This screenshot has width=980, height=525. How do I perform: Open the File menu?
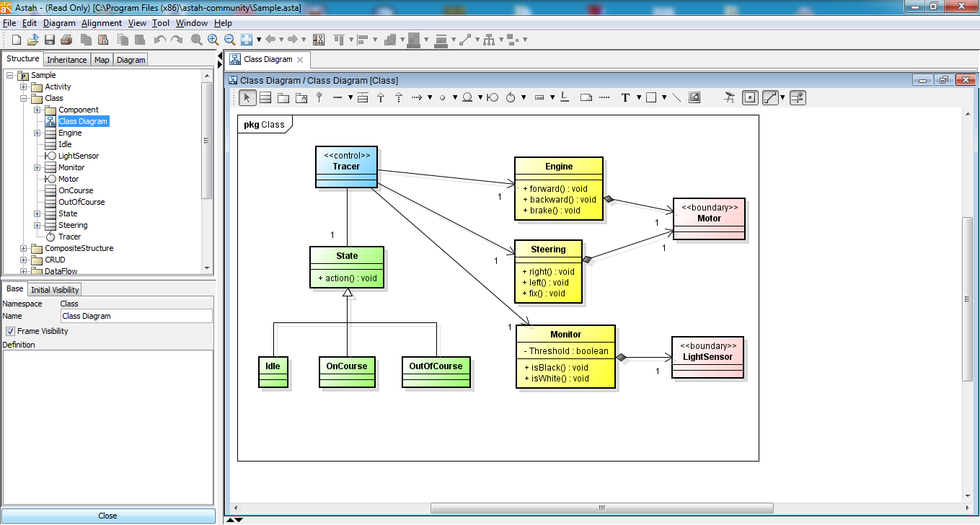click(9, 23)
